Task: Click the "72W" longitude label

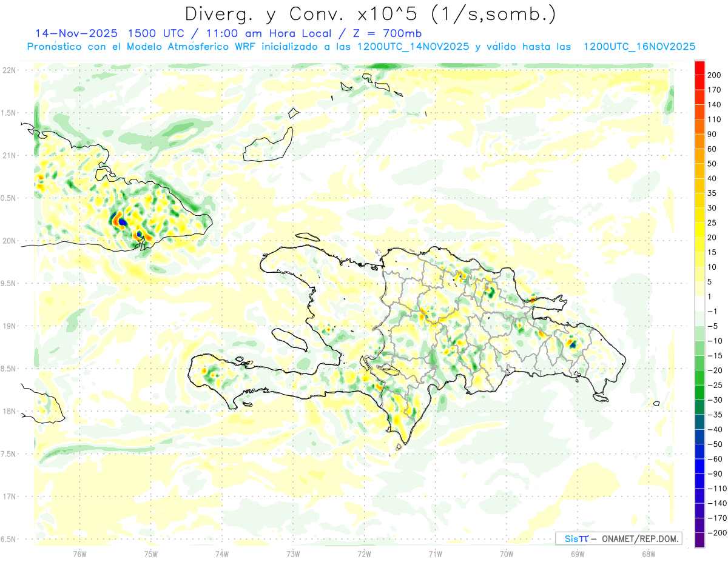Action: click(364, 554)
